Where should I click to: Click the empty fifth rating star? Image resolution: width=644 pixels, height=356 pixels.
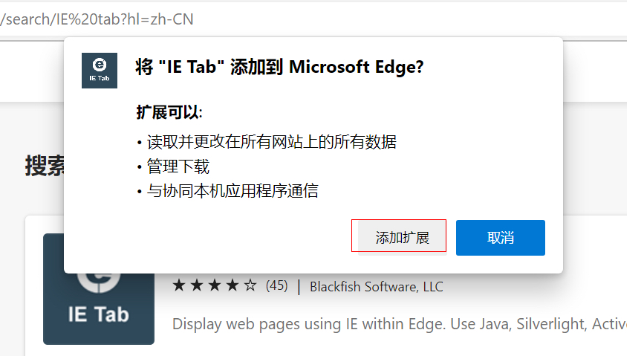(x=250, y=286)
